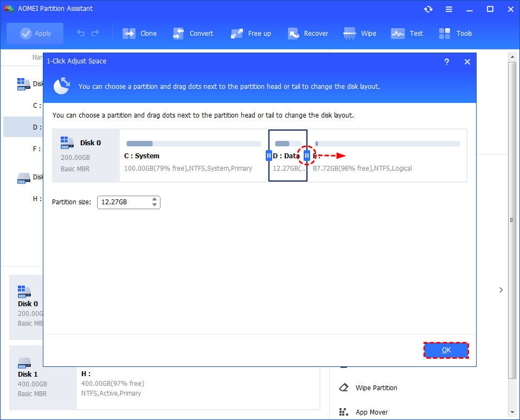Click Disk 1 tile in bottom panel
This screenshot has width=520, height=420.
click(x=43, y=377)
